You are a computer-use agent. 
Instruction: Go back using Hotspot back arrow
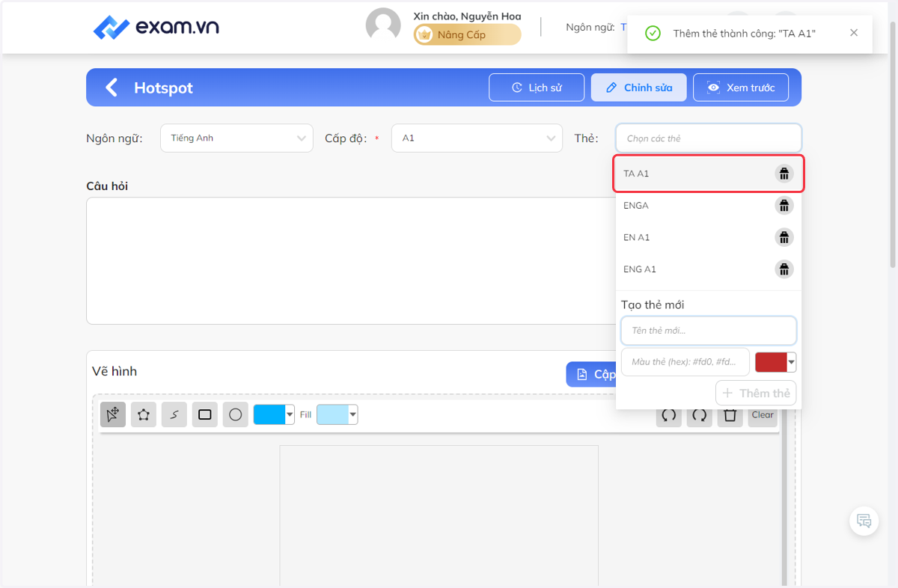(x=112, y=88)
